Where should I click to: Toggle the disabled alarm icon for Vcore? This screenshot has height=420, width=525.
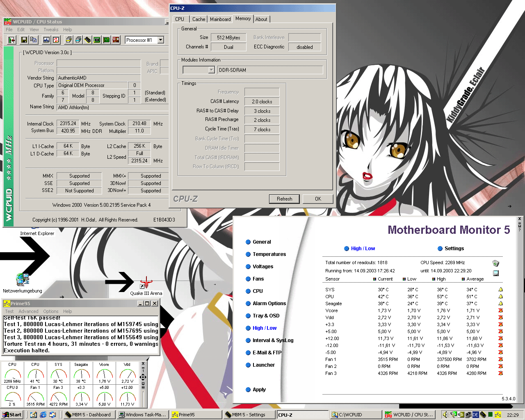pos(500,310)
